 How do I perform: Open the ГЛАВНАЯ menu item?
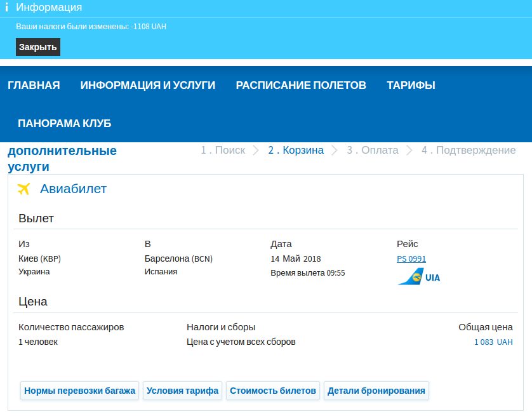34,85
